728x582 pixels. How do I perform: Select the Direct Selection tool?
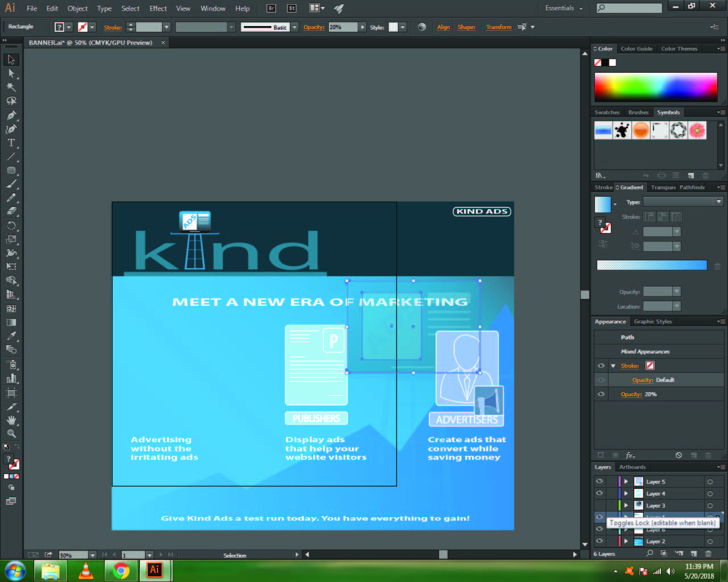[x=11, y=73]
